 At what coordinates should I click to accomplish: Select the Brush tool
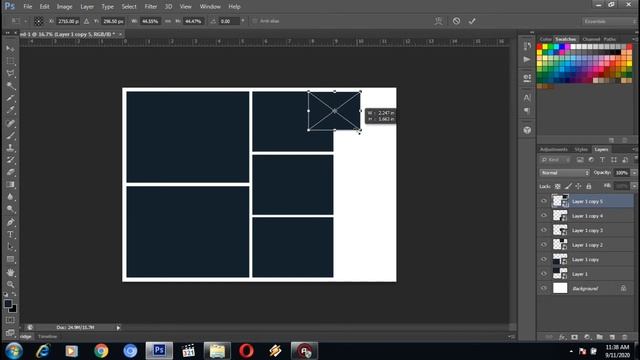tap(10, 136)
